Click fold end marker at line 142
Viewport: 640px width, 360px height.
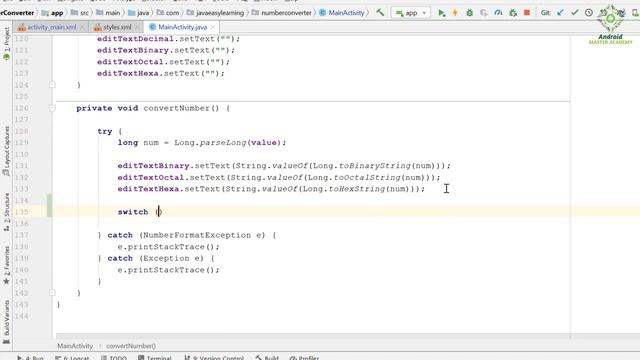coord(52,293)
